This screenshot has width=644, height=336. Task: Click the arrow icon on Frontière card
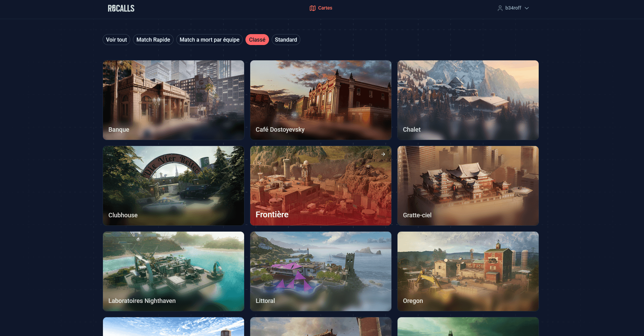coord(383,154)
